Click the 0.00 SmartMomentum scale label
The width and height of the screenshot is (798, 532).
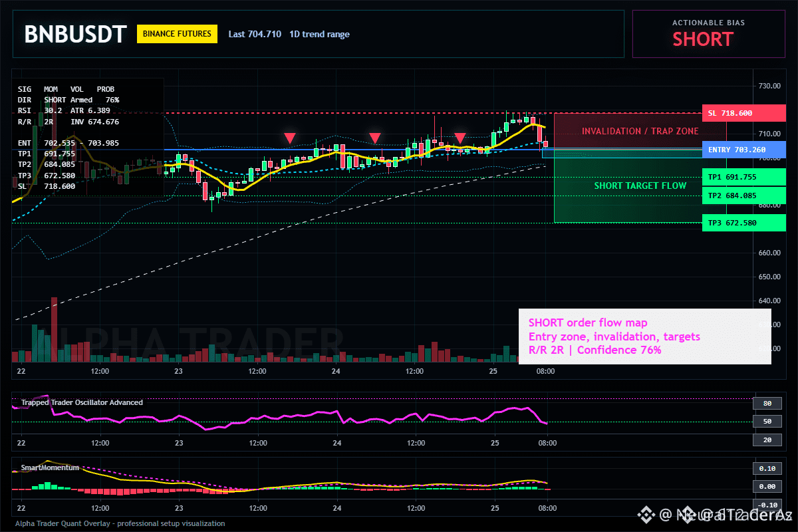tap(767, 486)
